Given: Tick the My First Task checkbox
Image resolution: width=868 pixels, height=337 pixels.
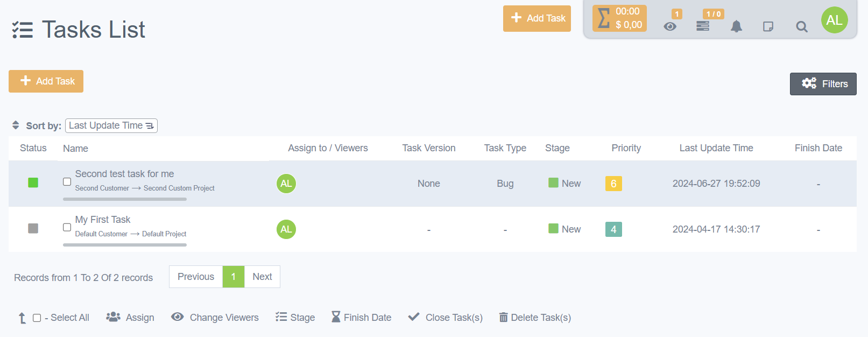Looking at the screenshot, I should point(67,227).
